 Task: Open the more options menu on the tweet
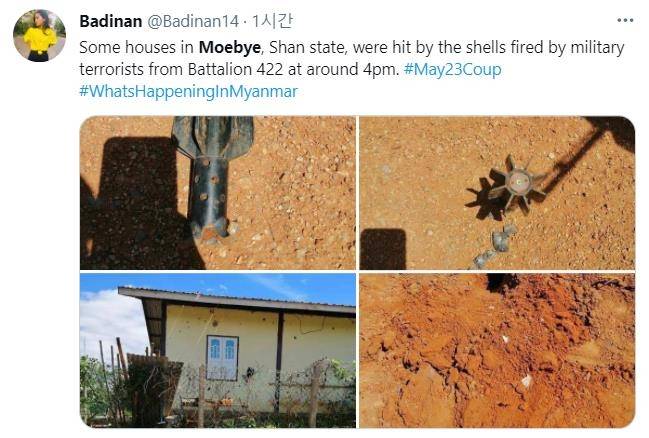625,20
